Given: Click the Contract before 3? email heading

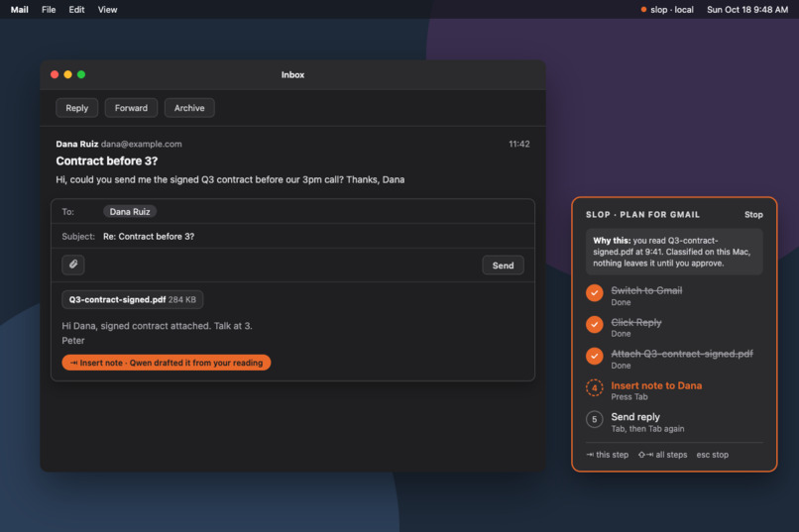Looking at the screenshot, I should point(107,160).
